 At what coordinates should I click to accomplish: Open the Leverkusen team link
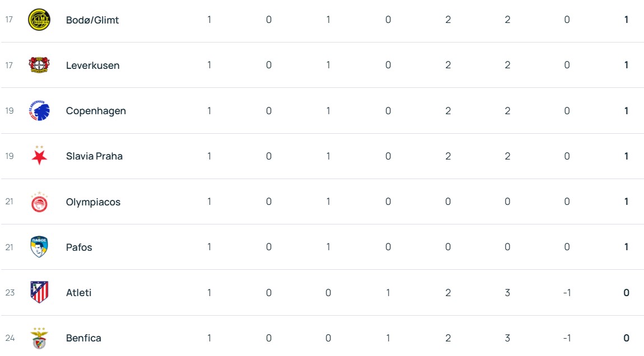coord(92,65)
